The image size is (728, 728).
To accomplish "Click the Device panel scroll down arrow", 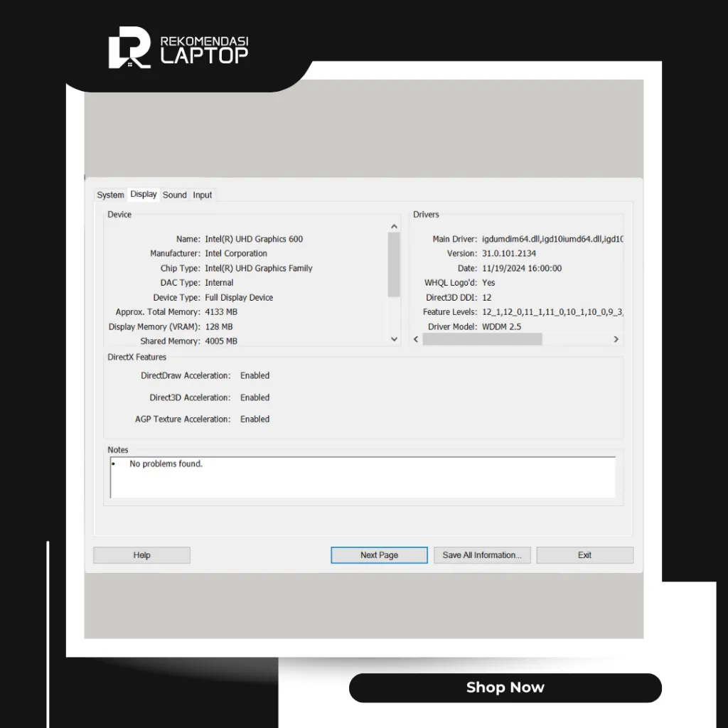I will [394, 339].
